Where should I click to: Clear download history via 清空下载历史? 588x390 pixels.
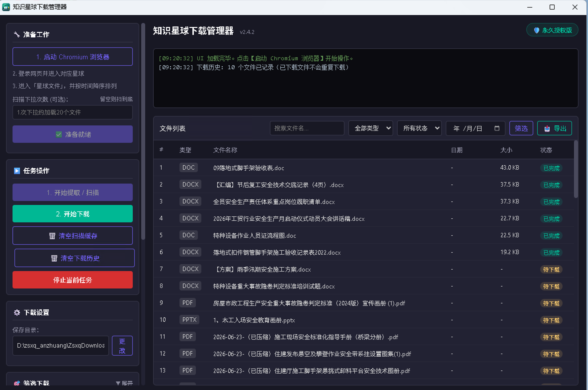pos(75,258)
